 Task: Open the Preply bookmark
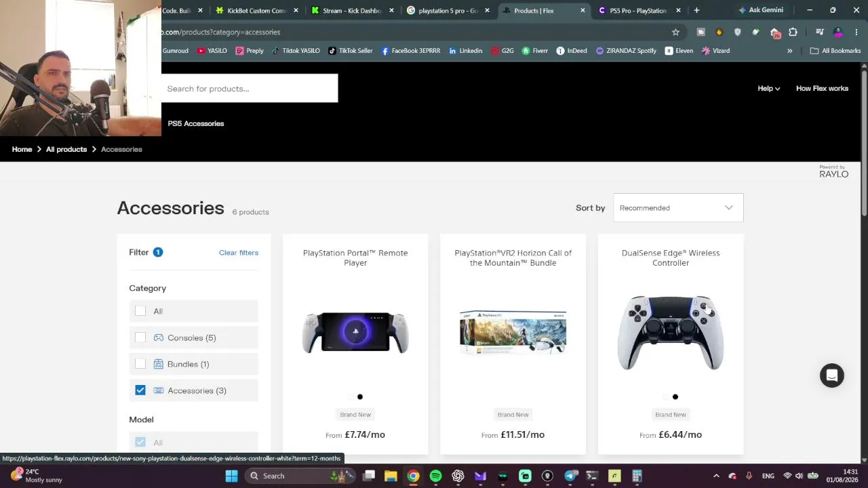click(x=250, y=51)
